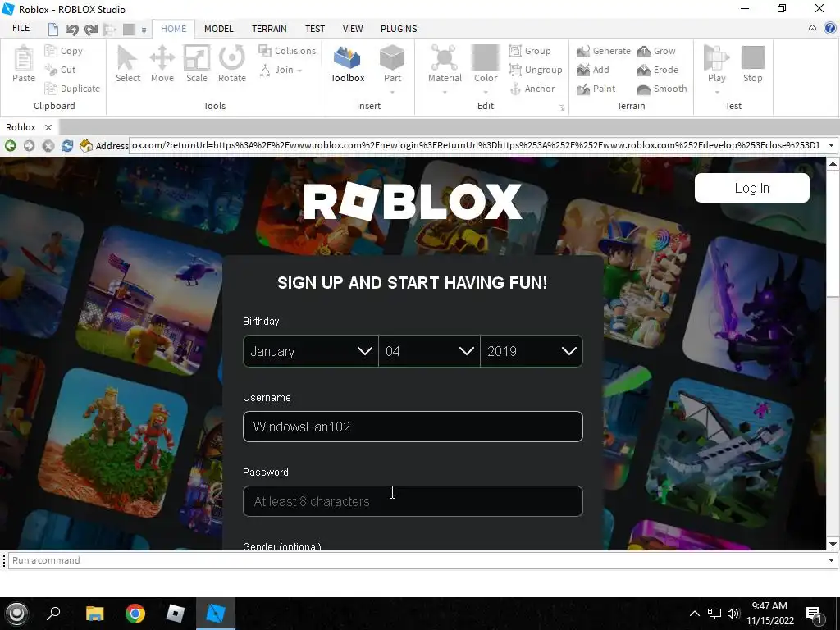840x630 pixels.
Task: Open the birthday year dropdown showing 2019
Action: tap(532, 351)
